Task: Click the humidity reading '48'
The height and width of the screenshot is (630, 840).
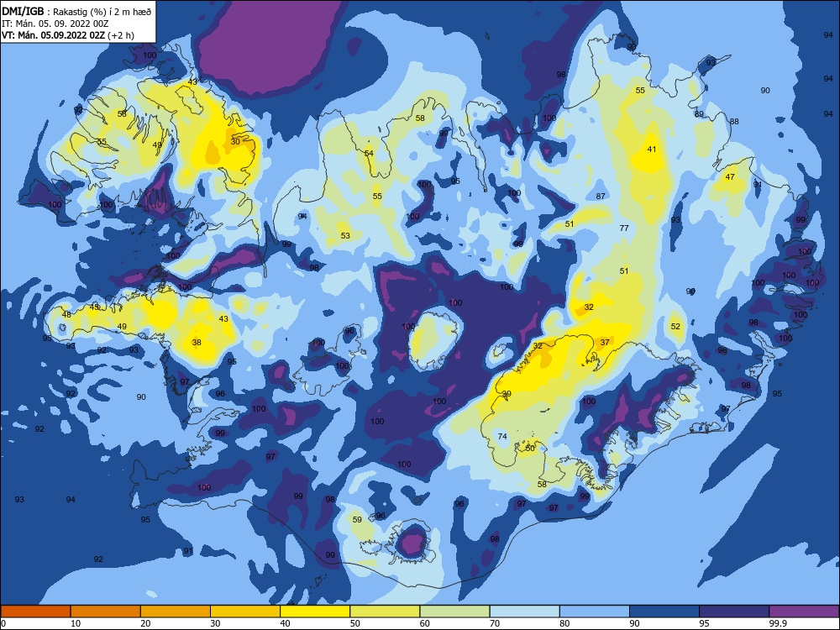Action: coord(66,314)
